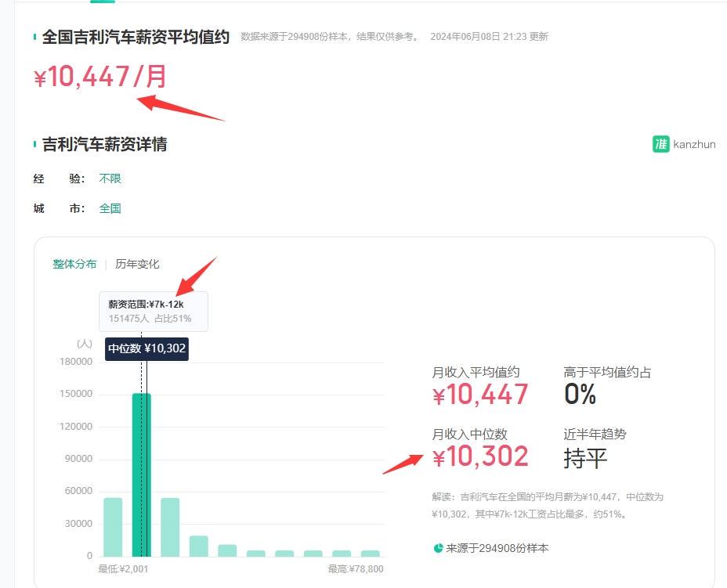Click the kanzhun logo icon

(660, 144)
